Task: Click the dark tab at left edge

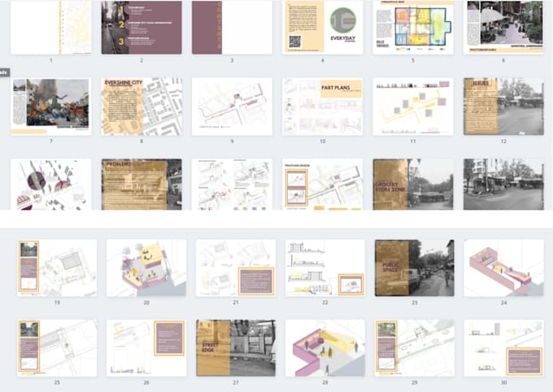Action: pyautogui.click(x=5, y=72)
